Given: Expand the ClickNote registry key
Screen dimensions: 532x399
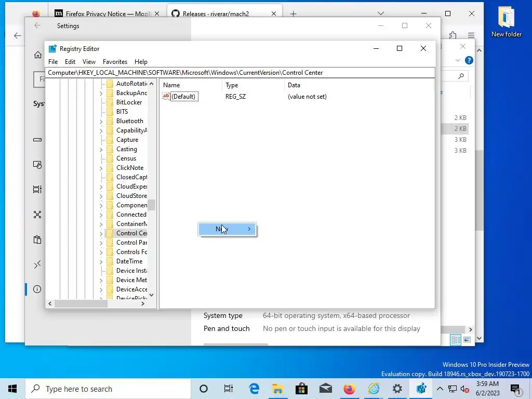Looking at the screenshot, I should click(x=101, y=168).
